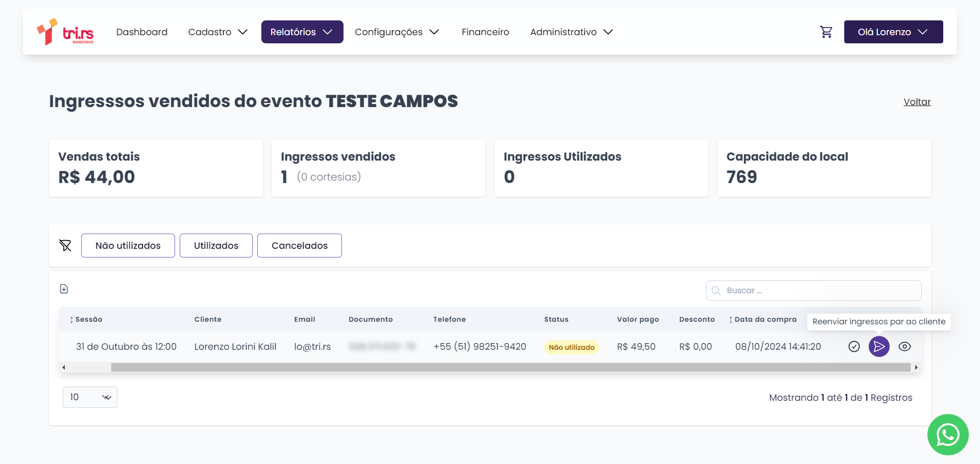Open the Configurações dropdown
Image resolution: width=980 pixels, height=464 pixels.
(x=397, y=32)
